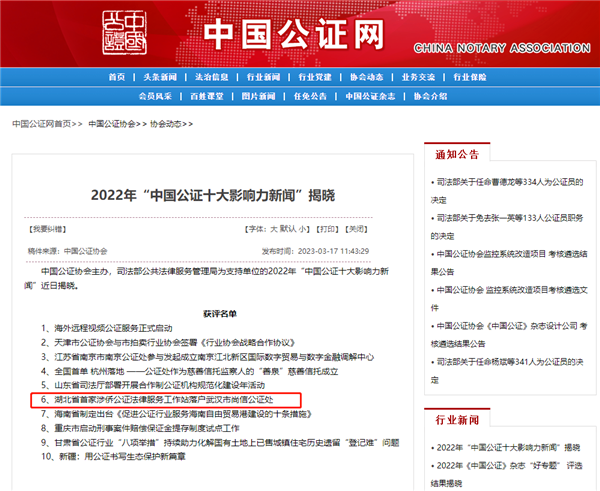Screen dimensions: 600x491
Task: Click the text 稿件来源: 中国公证协会
Action: [67, 251]
